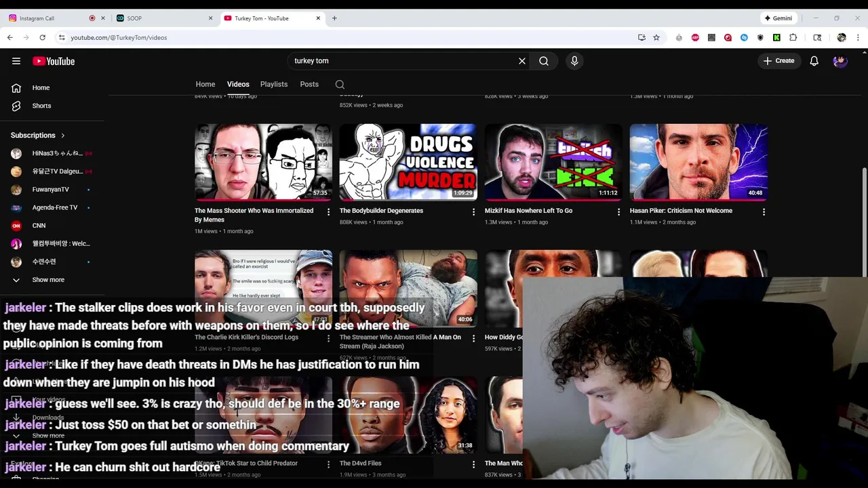
Task: Open Gemini in the Chrome title bar
Action: 778,18
